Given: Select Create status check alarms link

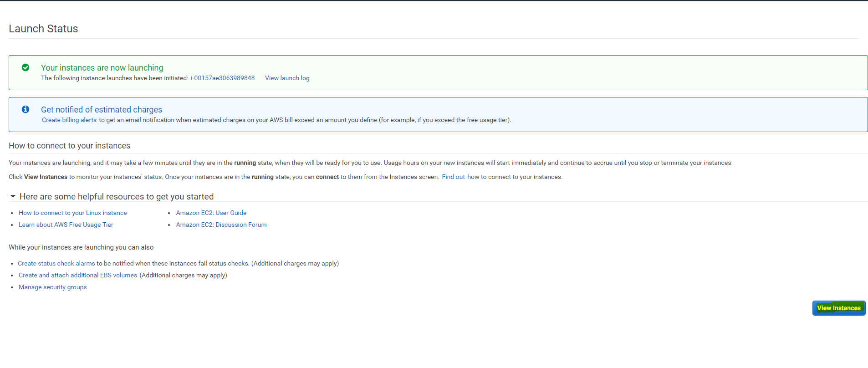Looking at the screenshot, I should tap(56, 263).
